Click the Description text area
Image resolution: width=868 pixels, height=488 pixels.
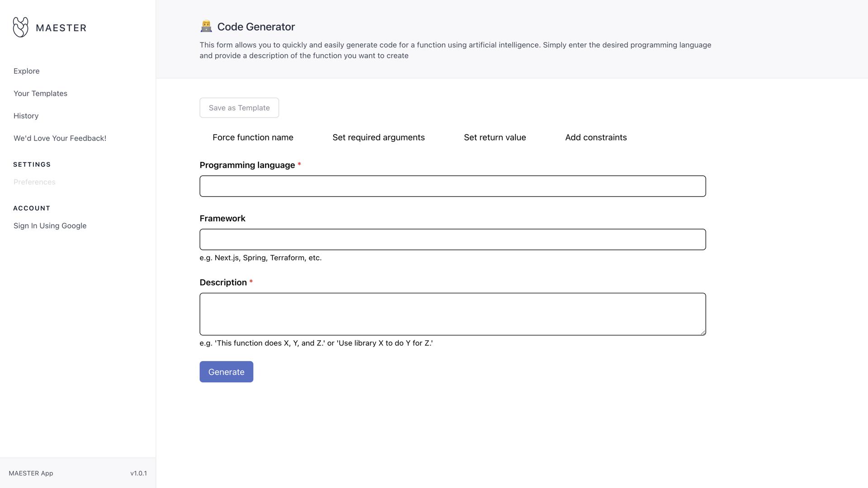pyautogui.click(x=452, y=314)
